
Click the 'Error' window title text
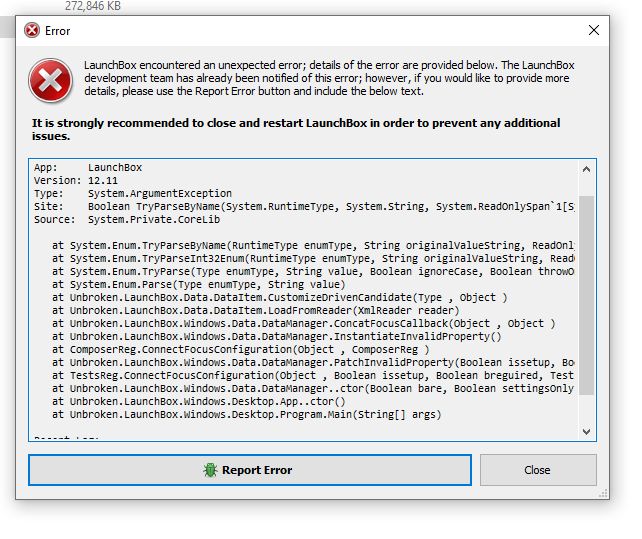click(x=57, y=31)
